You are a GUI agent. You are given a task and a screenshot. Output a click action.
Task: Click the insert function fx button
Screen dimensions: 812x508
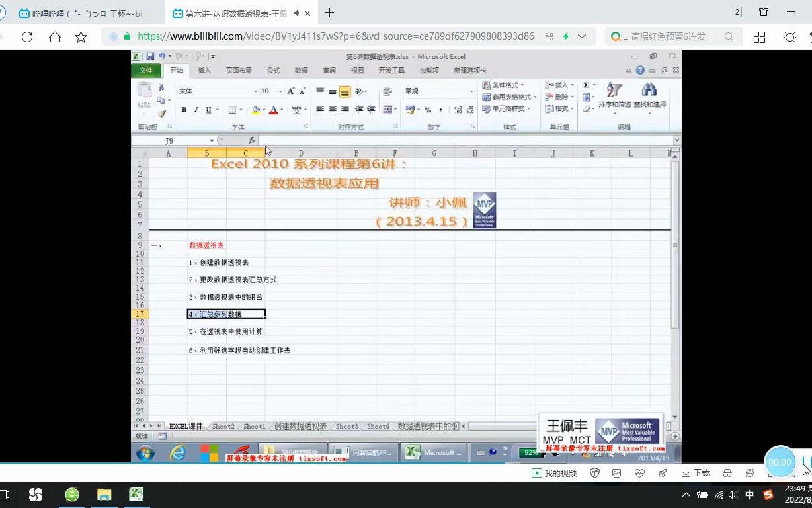tap(252, 140)
